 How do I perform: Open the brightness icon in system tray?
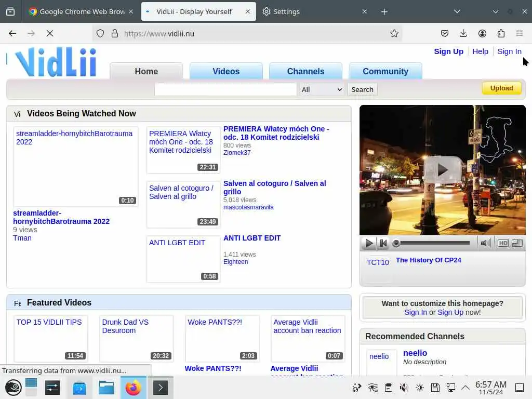(420, 388)
